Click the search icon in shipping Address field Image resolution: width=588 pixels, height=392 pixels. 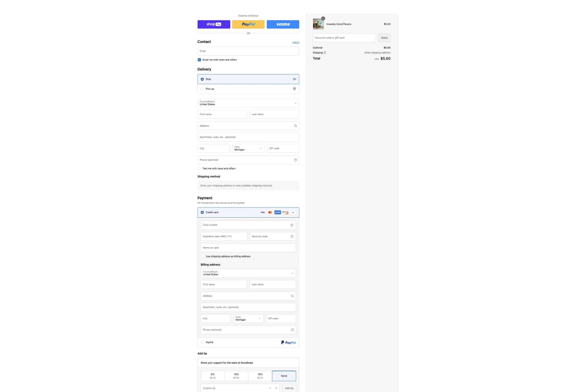click(295, 126)
